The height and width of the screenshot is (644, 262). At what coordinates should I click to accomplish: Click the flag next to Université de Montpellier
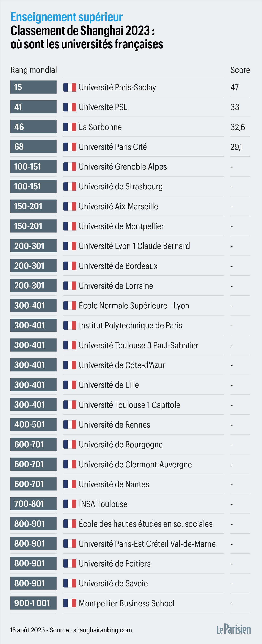click(x=70, y=226)
